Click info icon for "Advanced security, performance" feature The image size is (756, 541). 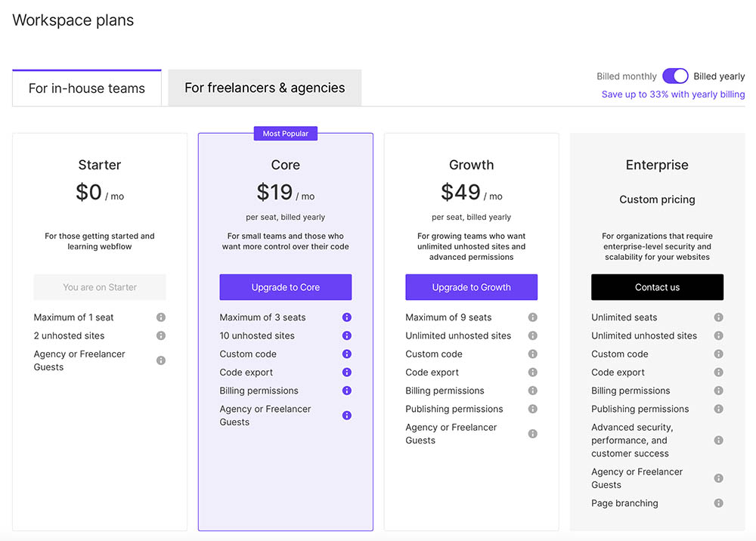(x=718, y=441)
